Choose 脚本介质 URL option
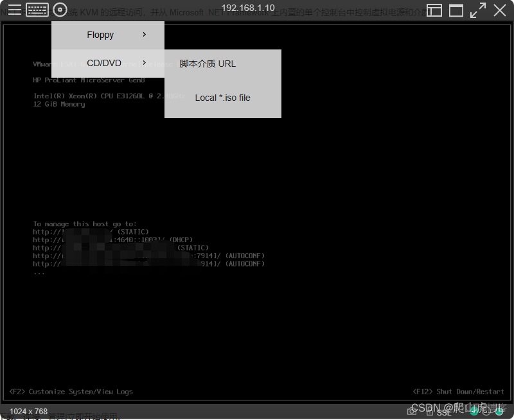The width and height of the screenshot is (514, 420). [208, 64]
